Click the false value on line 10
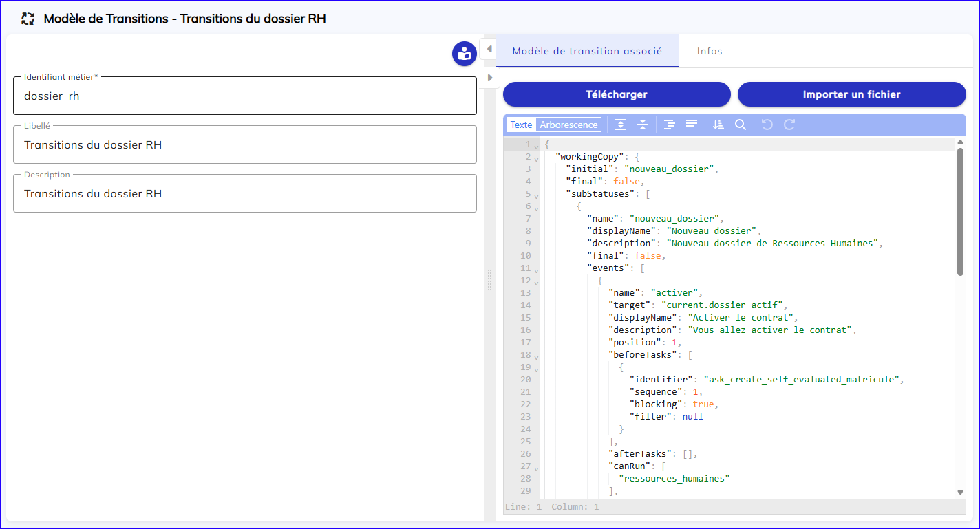This screenshot has height=529, width=980. click(x=648, y=255)
